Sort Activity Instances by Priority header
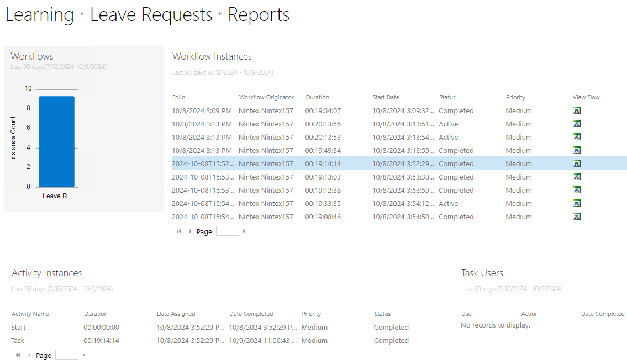The image size is (627, 364). pyautogui.click(x=312, y=314)
